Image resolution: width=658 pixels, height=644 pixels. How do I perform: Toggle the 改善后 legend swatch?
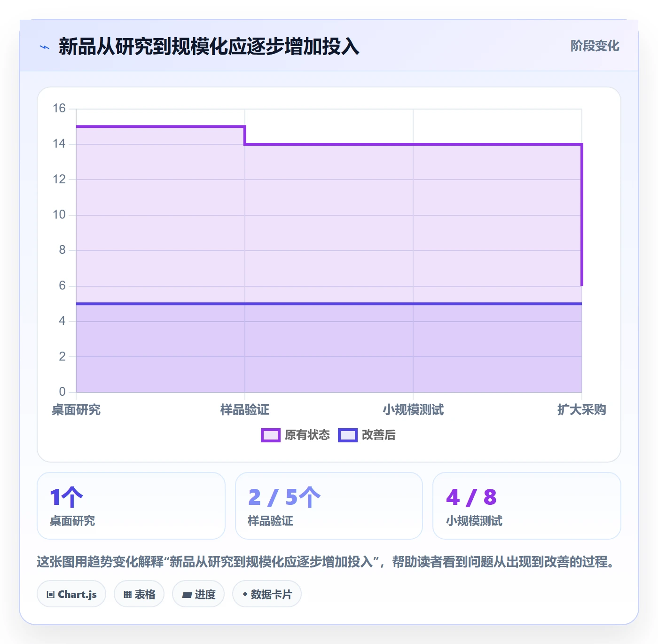pyautogui.click(x=348, y=435)
